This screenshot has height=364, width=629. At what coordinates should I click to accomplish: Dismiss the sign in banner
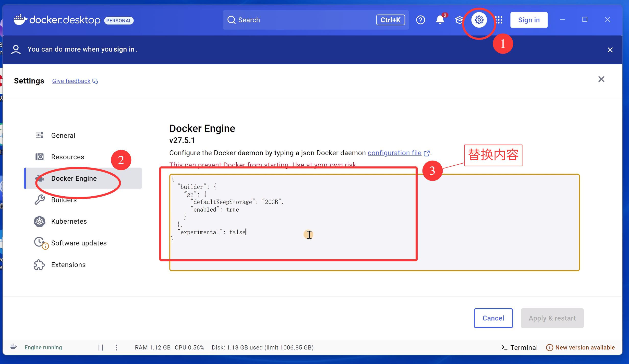(x=610, y=50)
